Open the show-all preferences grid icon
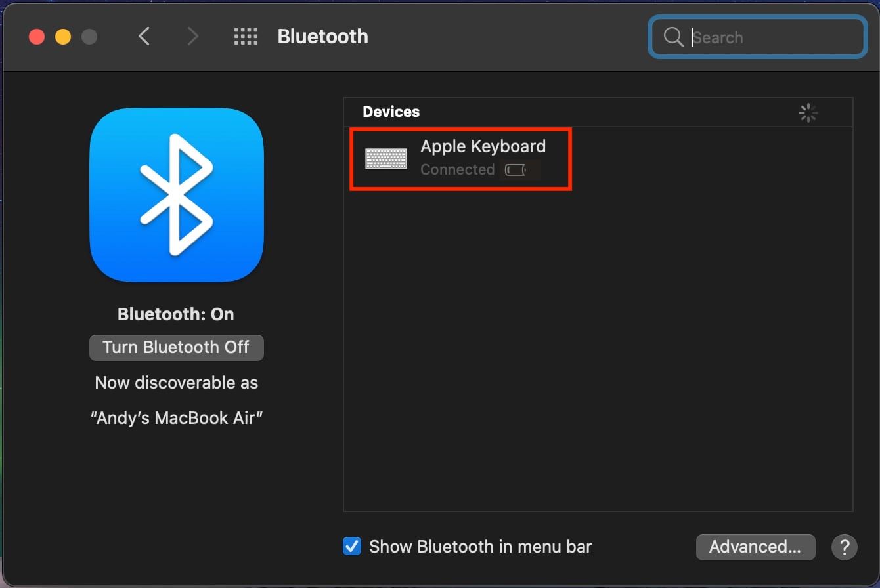The image size is (880, 588). click(x=246, y=36)
